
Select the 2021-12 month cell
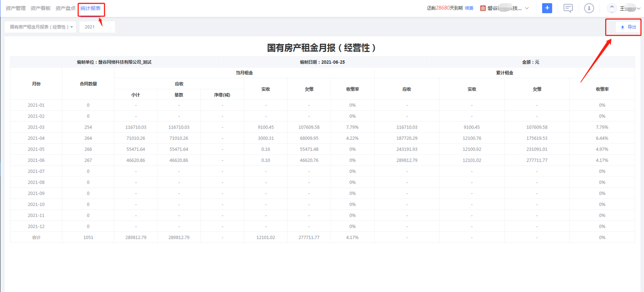tap(36, 226)
